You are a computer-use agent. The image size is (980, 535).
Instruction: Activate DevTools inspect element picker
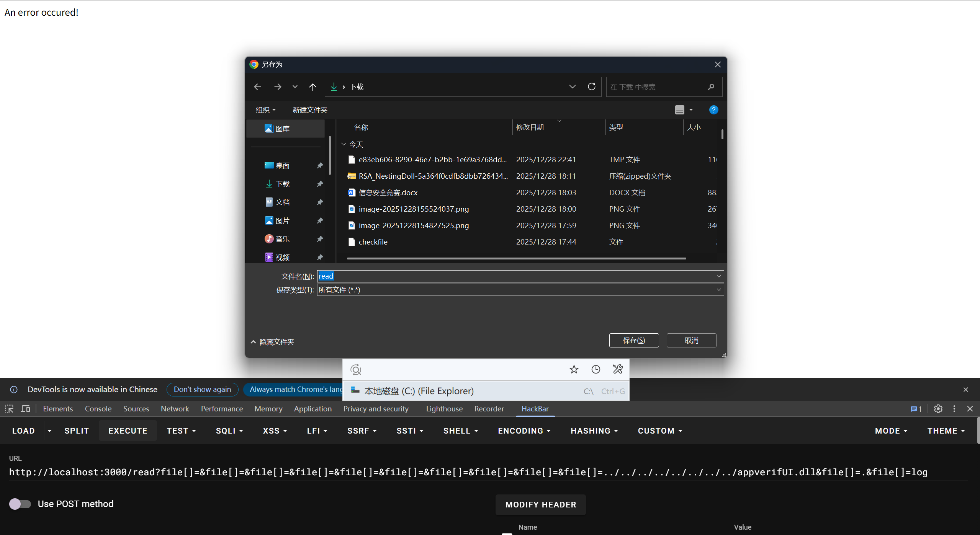click(x=9, y=409)
